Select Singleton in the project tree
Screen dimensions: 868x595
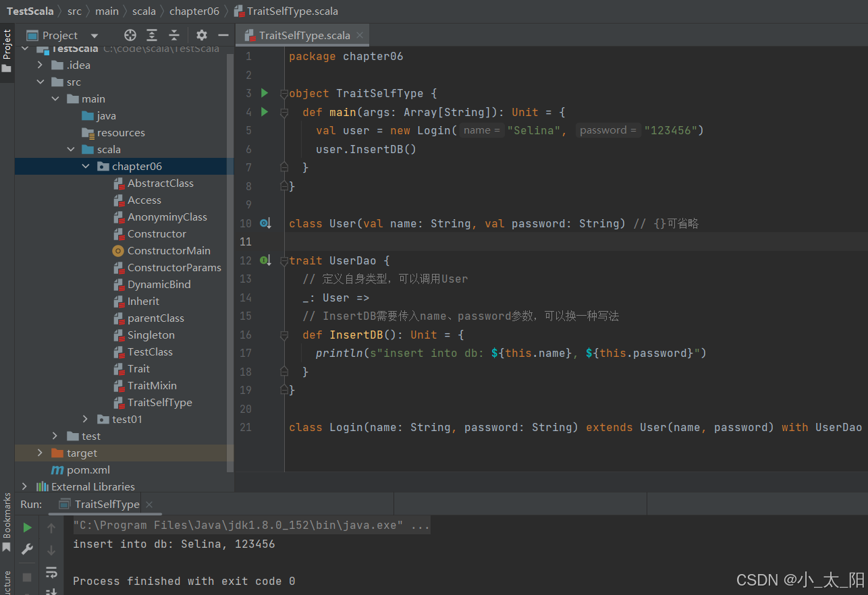tap(151, 335)
